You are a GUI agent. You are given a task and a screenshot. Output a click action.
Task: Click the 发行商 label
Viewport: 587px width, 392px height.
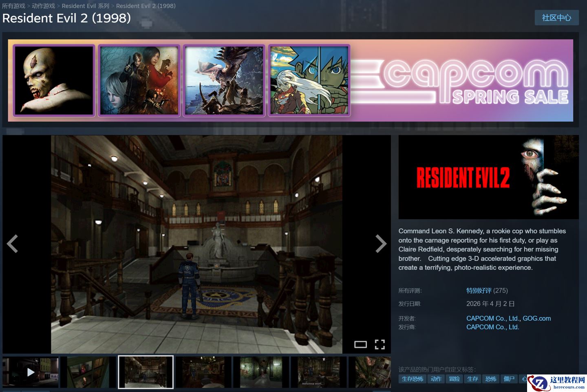(x=407, y=327)
